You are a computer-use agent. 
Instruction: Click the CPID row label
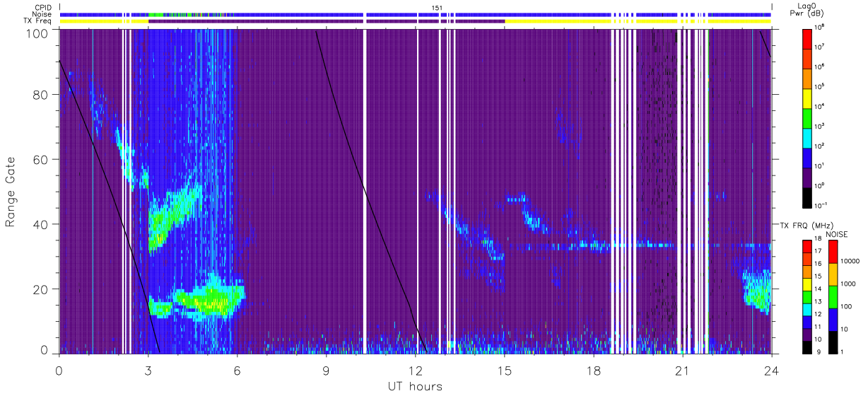pos(43,7)
